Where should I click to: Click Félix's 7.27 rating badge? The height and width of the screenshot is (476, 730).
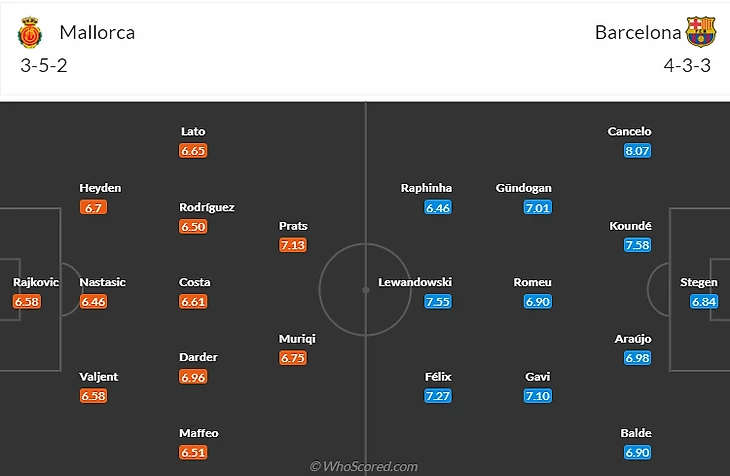437,396
